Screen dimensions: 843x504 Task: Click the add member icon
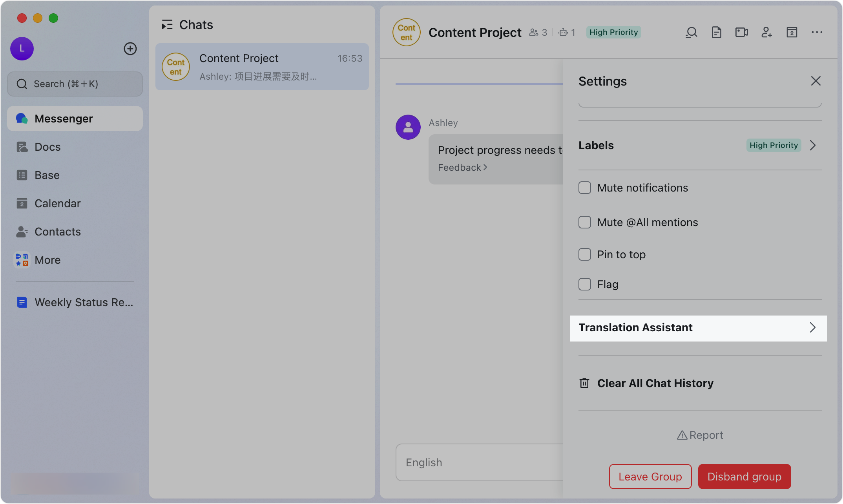tap(766, 32)
